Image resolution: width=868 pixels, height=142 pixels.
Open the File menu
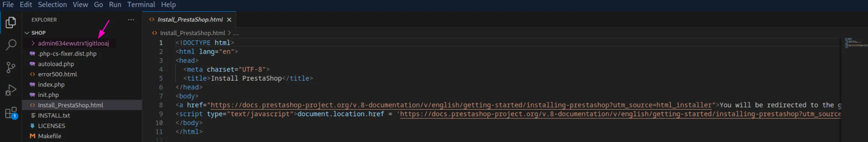click(8, 4)
